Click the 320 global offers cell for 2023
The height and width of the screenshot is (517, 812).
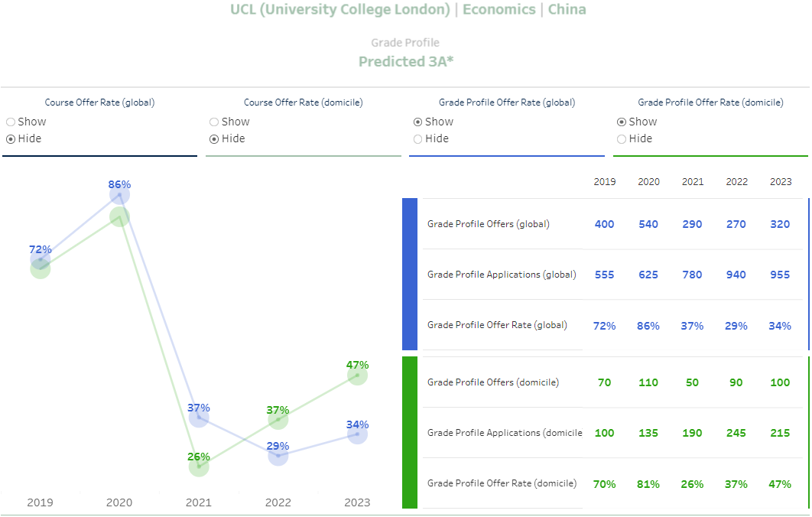pos(780,224)
